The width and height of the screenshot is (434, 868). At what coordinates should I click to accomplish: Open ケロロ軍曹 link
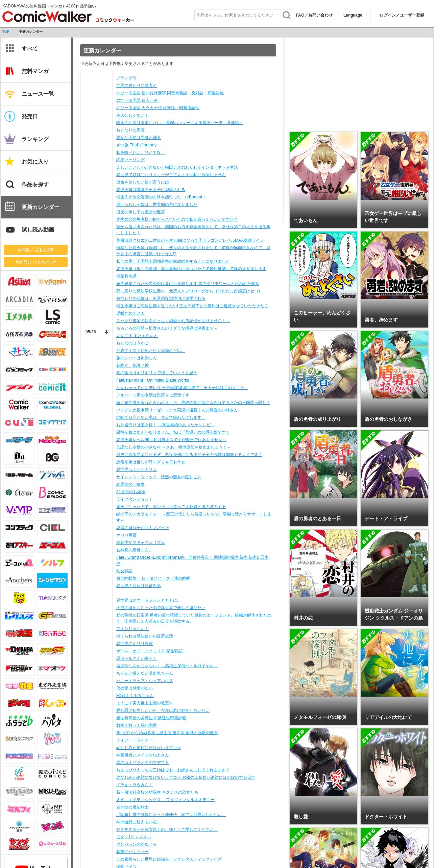click(126, 535)
